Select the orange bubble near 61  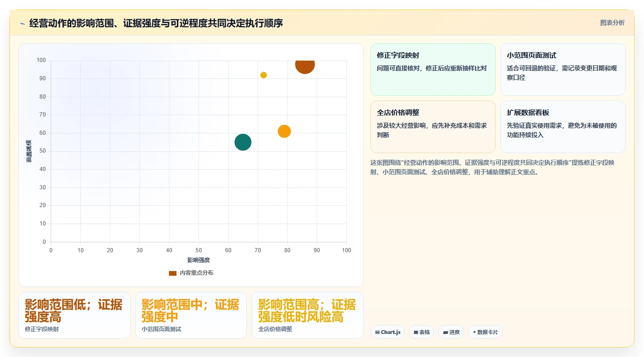tap(284, 131)
